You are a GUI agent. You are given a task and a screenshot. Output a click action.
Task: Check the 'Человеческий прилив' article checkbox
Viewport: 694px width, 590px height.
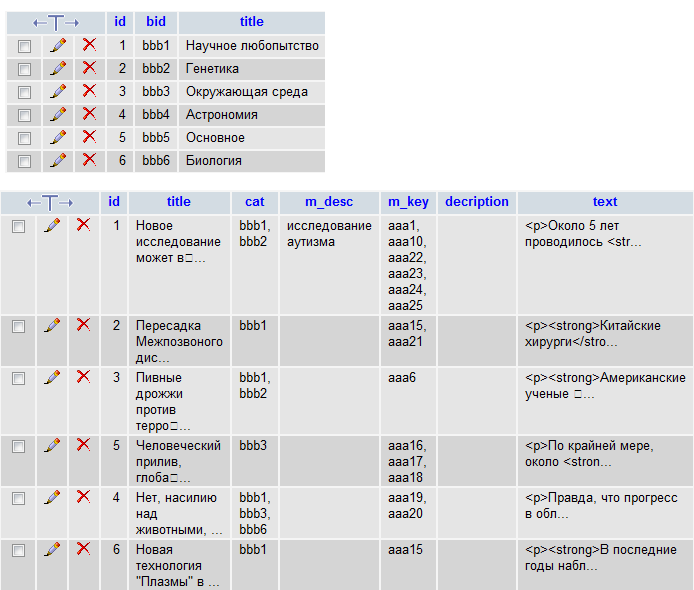(x=18, y=447)
